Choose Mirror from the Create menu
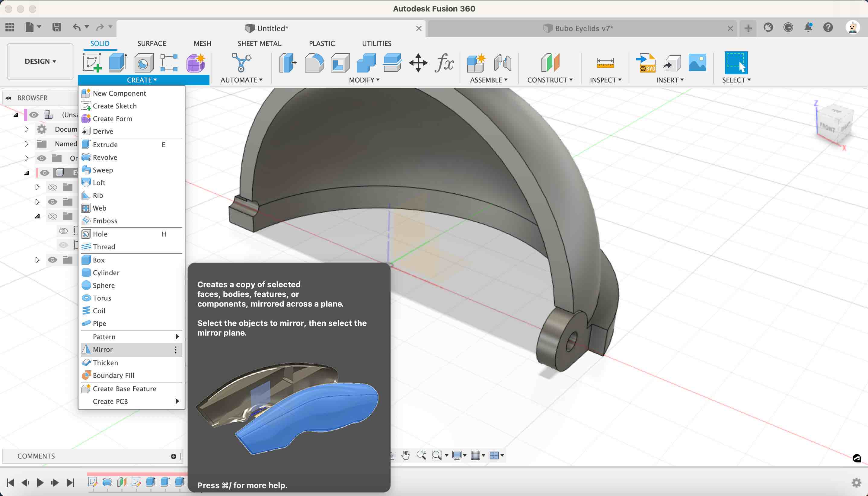The width and height of the screenshot is (868, 496). point(131,349)
